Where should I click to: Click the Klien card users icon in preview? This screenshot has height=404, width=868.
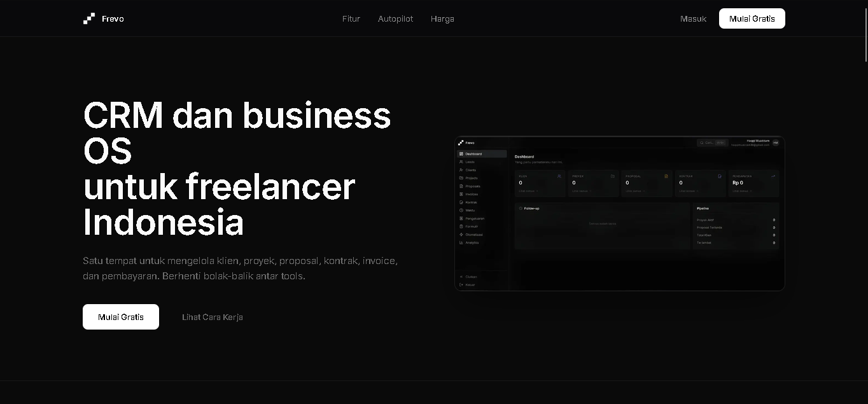pos(559,176)
